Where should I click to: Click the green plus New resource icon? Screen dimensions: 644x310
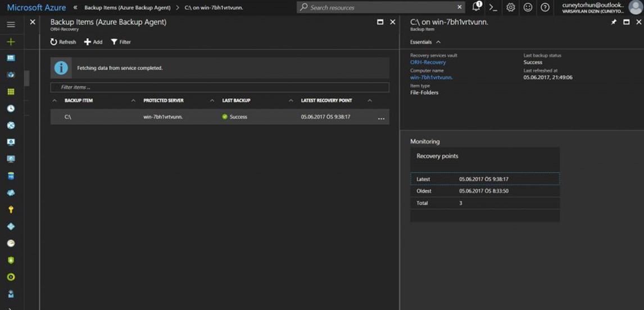pos(11,42)
